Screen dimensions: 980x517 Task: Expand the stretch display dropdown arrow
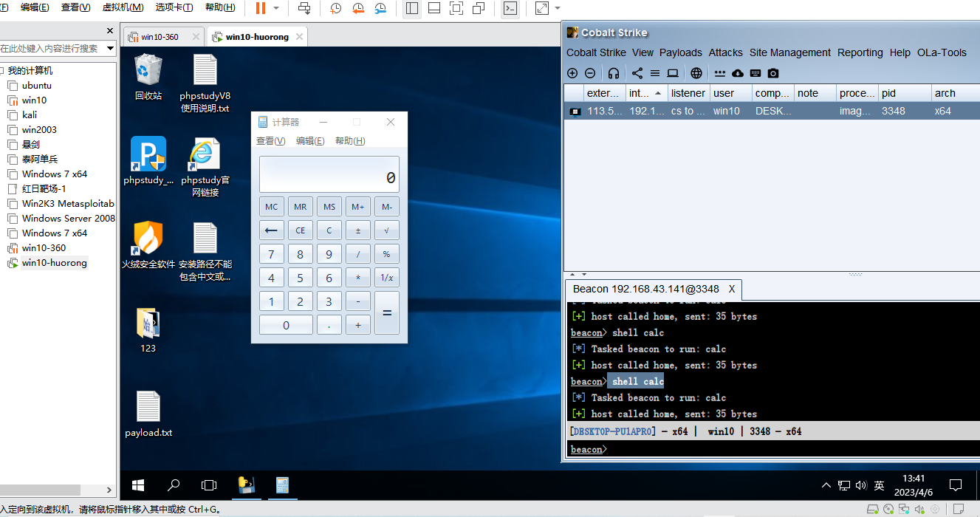coord(557,8)
